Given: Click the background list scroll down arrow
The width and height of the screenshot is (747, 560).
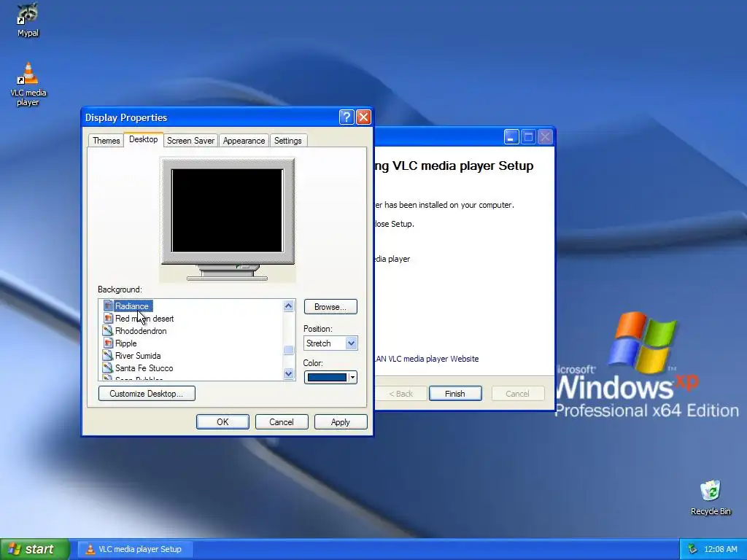Looking at the screenshot, I should click(288, 373).
